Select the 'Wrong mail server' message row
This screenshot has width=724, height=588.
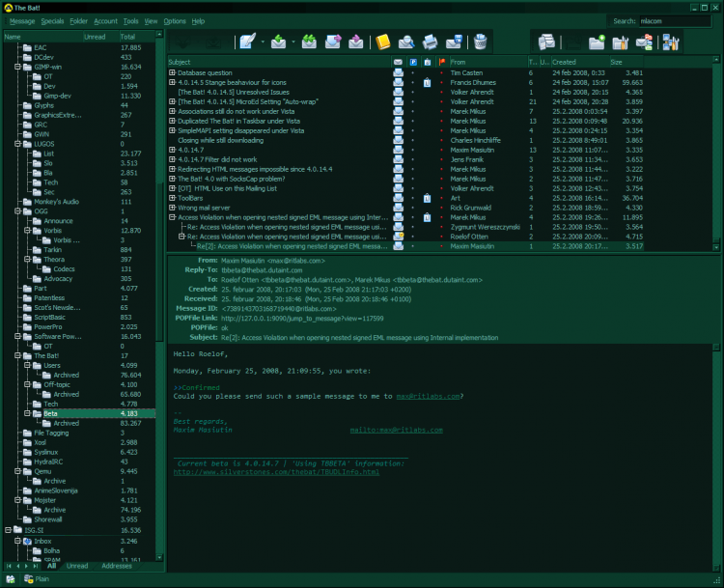pos(405,208)
